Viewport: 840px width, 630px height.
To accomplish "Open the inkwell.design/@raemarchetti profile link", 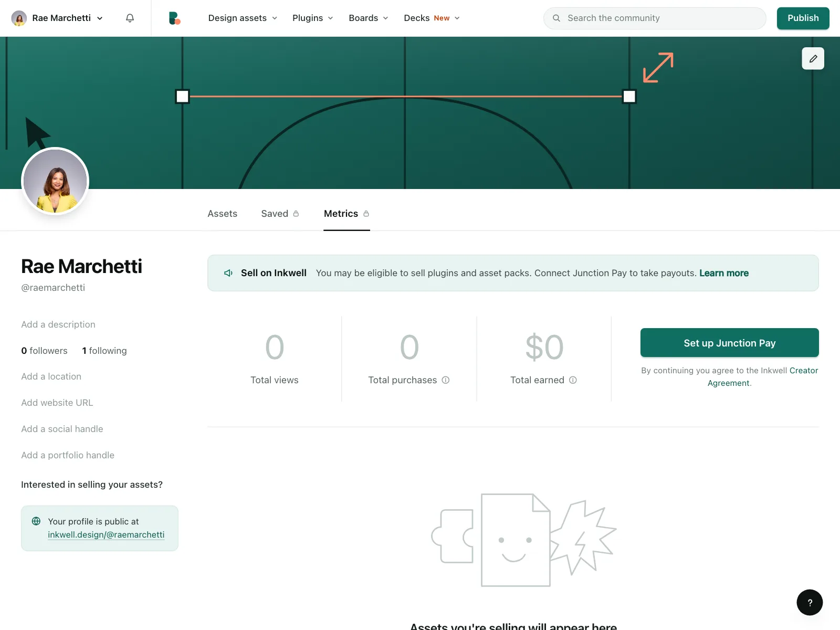I will (x=106, y=534).
